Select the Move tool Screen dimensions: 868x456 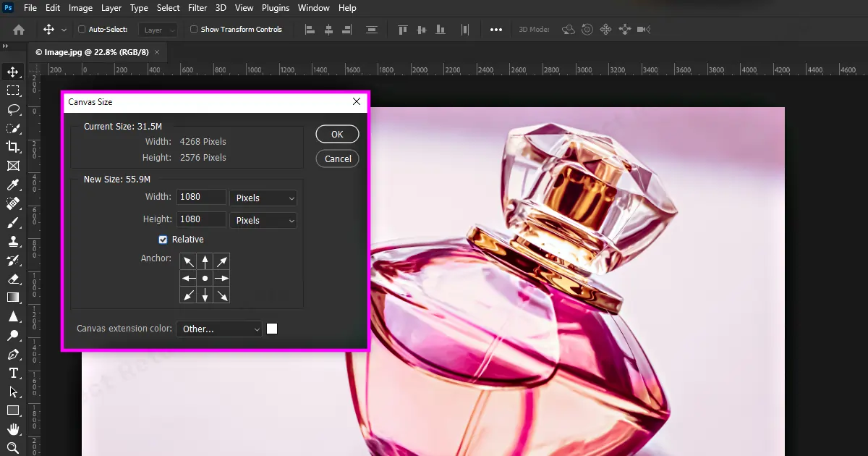(14, 71)
